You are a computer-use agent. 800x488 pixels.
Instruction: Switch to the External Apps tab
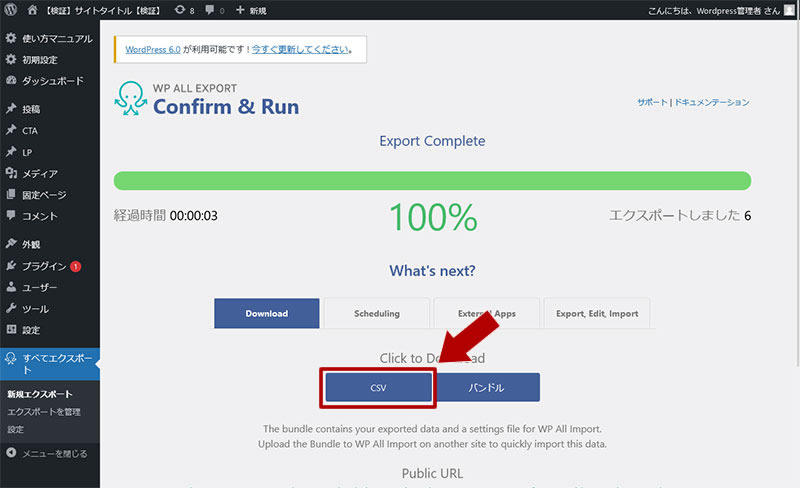click(x=487, y=313)
